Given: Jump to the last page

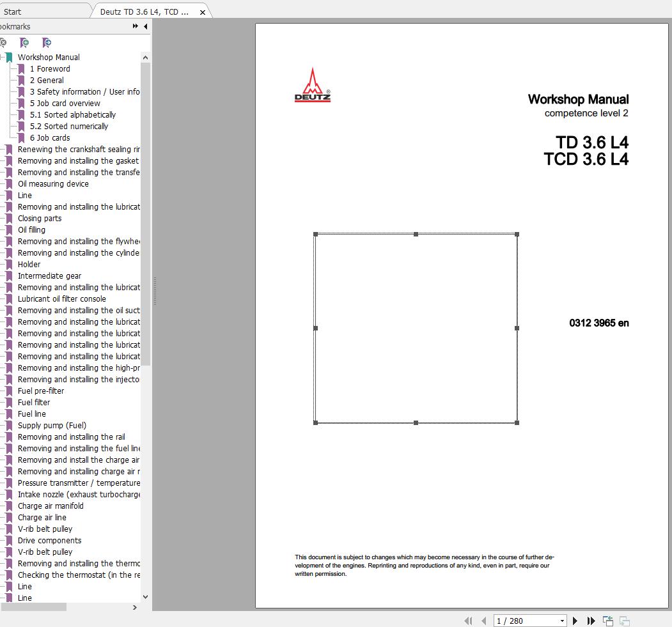Looking at the screenshot, I should [x=591, y=621].
